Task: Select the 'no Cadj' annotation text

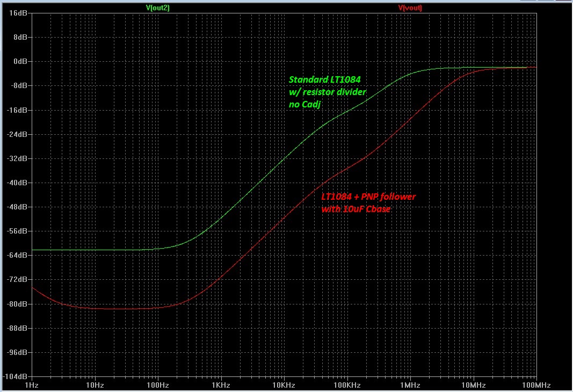Action: coord(305,105)
